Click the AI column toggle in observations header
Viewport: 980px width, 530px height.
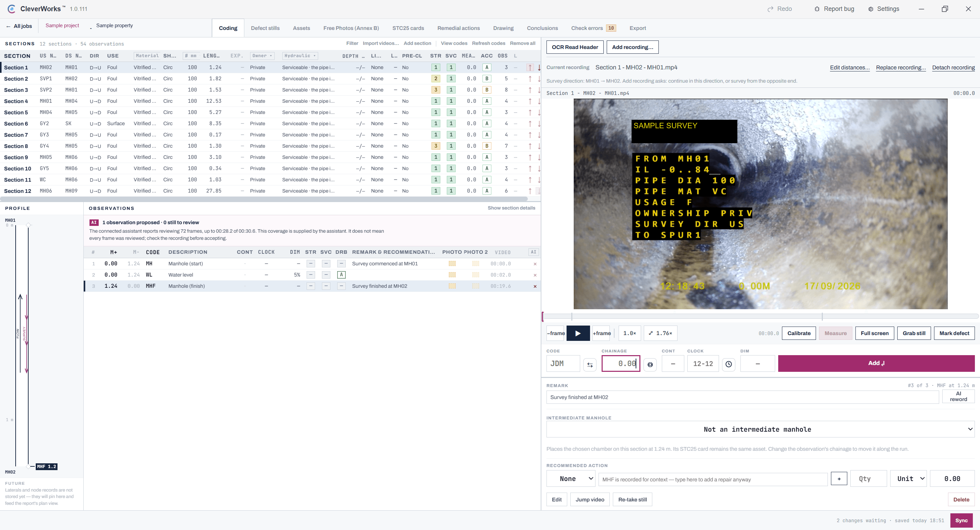(533, 252)
